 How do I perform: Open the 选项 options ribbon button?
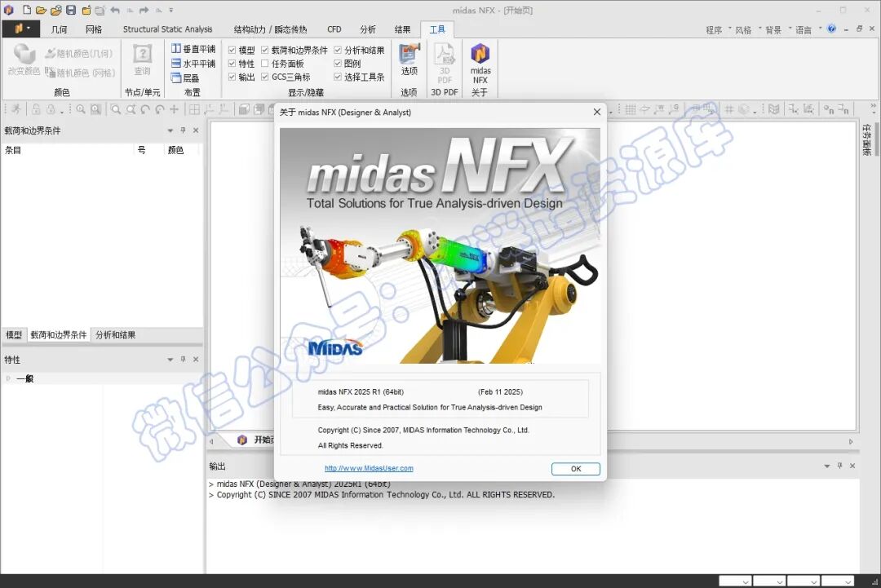409,60
